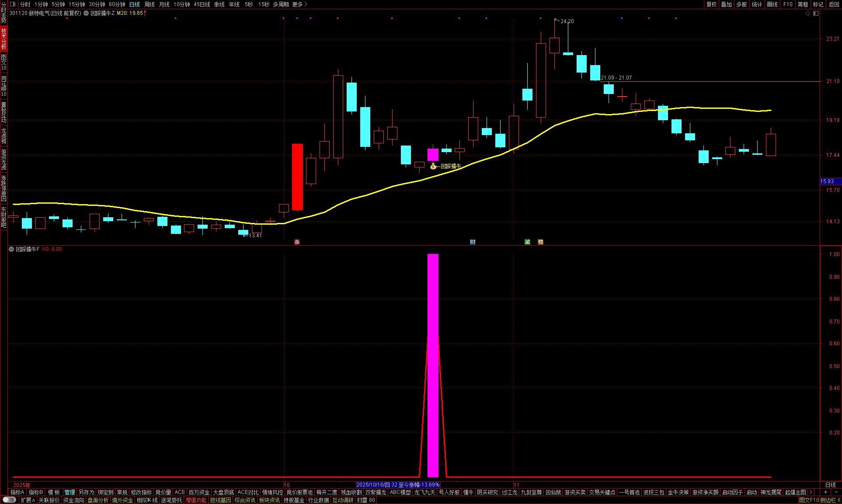Toggle 叠加 overlay option in top toolbar

click(726, 4)
